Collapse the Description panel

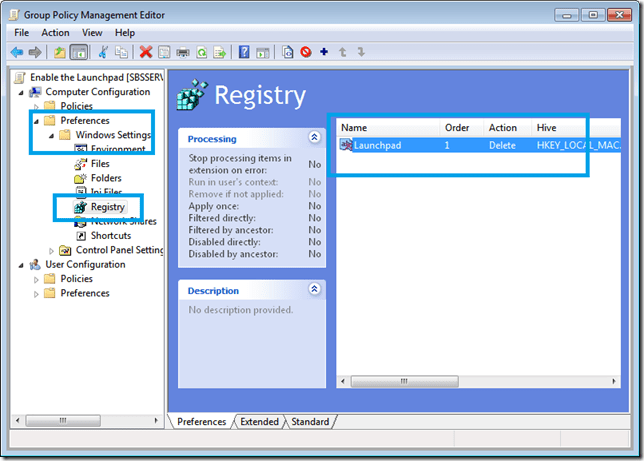tap(314, 289)
